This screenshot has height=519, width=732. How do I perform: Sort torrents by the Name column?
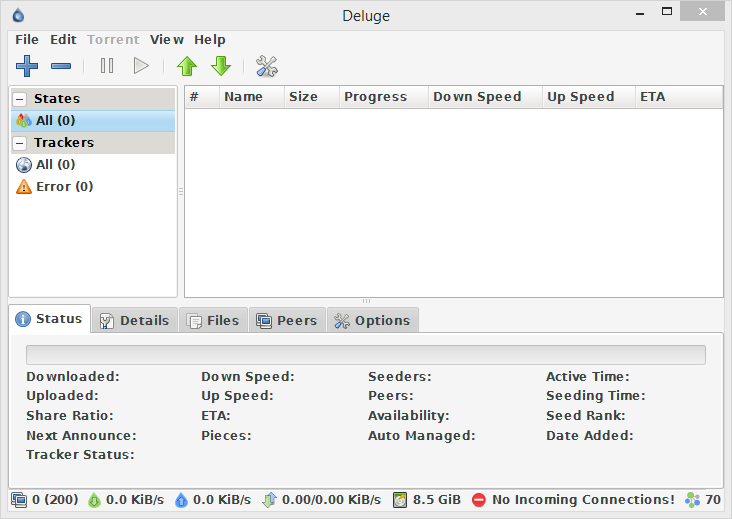coord(252,97)
